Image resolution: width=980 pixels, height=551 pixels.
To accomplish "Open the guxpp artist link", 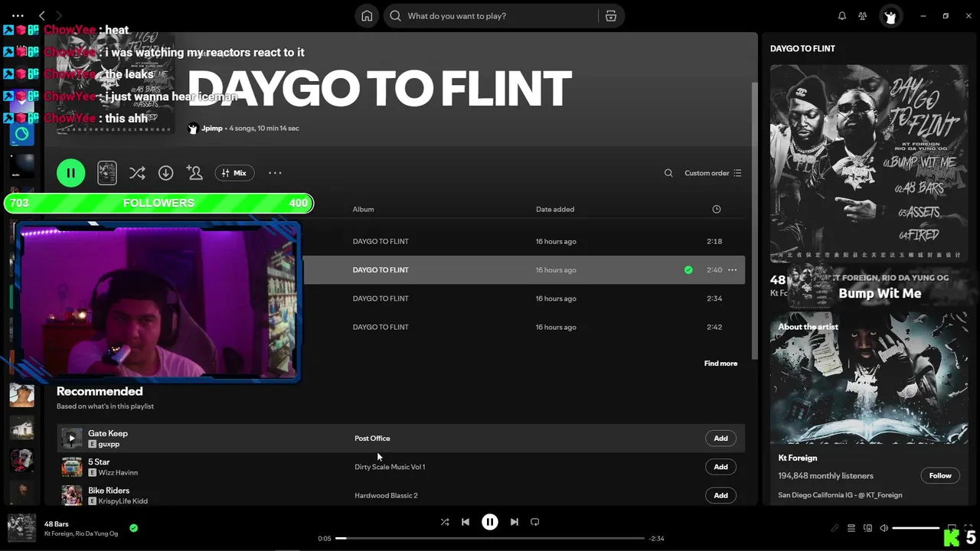I will [x=109, y=444].
